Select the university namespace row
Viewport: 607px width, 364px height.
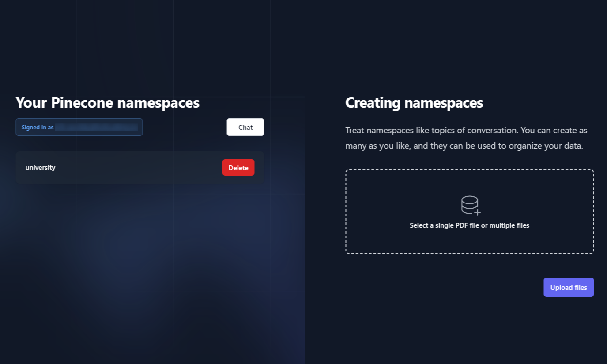(x=140, y=167)
